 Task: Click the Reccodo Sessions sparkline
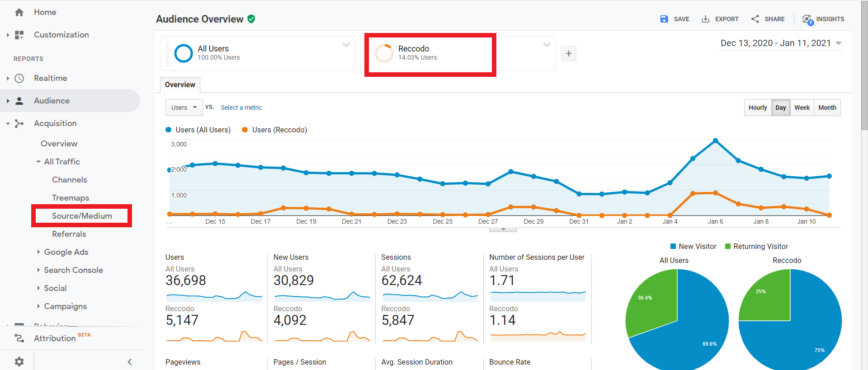430,336
